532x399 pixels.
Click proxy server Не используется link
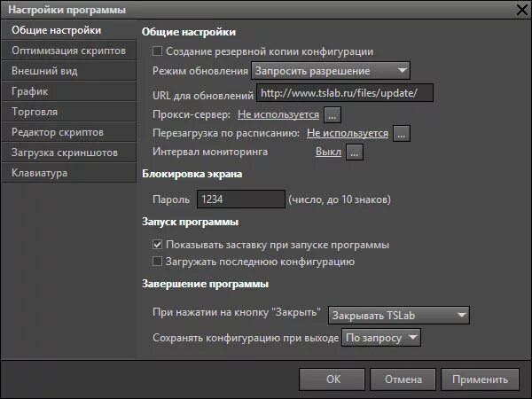click(278, 114)
